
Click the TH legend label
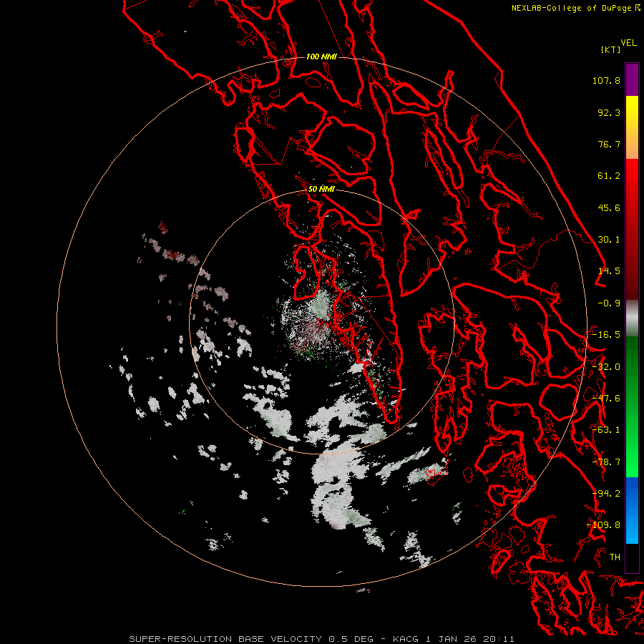(x=615, y=557)
